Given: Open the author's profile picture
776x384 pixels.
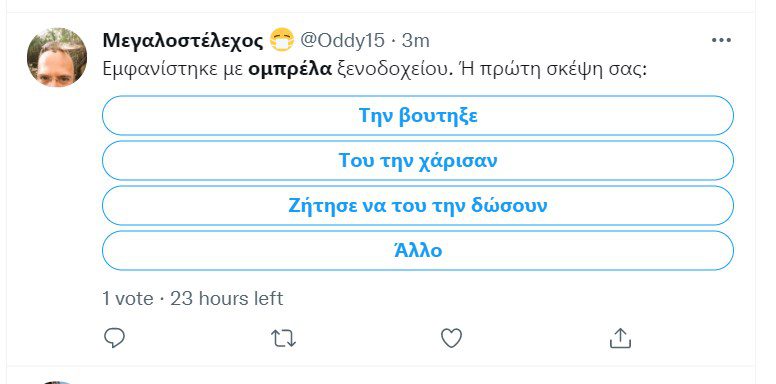Looking at the screenshot, I should 57,57.
